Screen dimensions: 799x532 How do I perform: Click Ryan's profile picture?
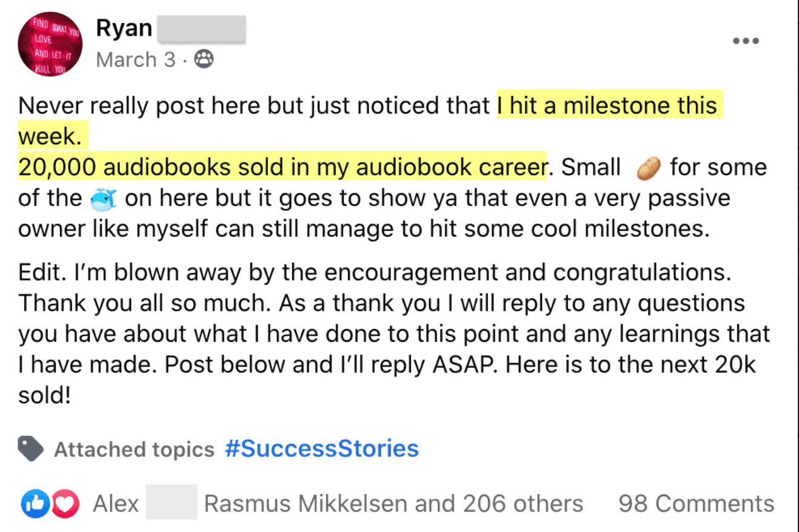click(50, 44)
